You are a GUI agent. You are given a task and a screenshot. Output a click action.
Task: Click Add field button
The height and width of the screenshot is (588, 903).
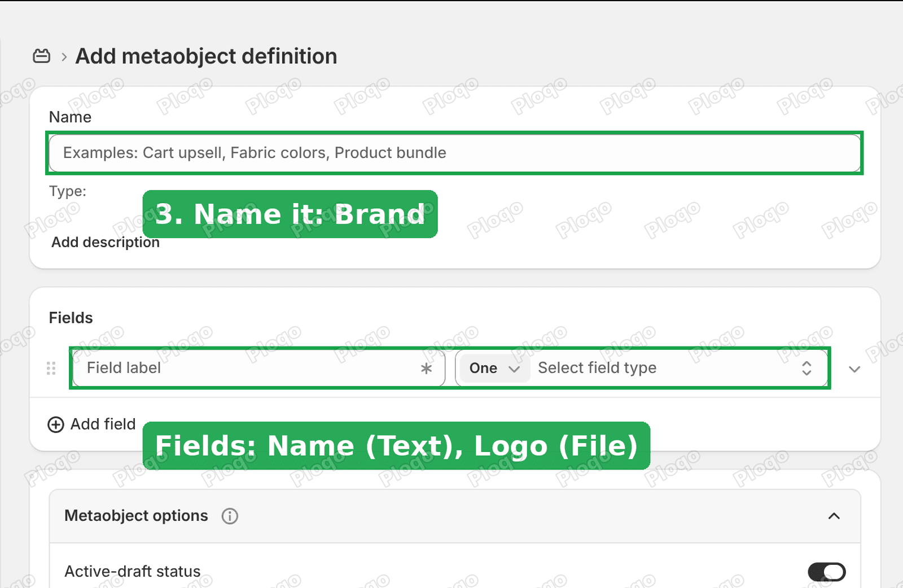pyautogui.click(x=92, y=424)
